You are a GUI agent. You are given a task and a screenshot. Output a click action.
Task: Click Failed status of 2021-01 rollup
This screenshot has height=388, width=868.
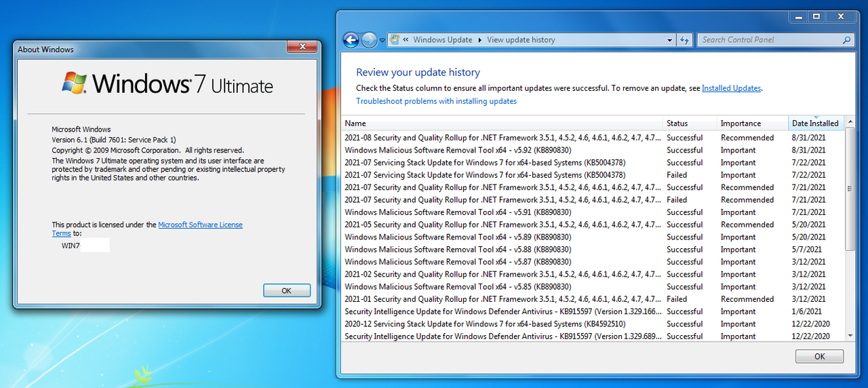pos(677,299)
